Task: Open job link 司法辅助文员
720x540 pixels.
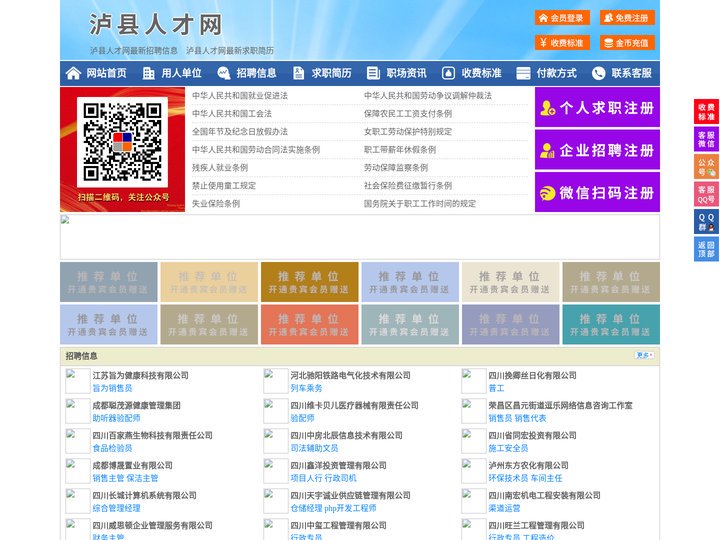Action: 314,448
